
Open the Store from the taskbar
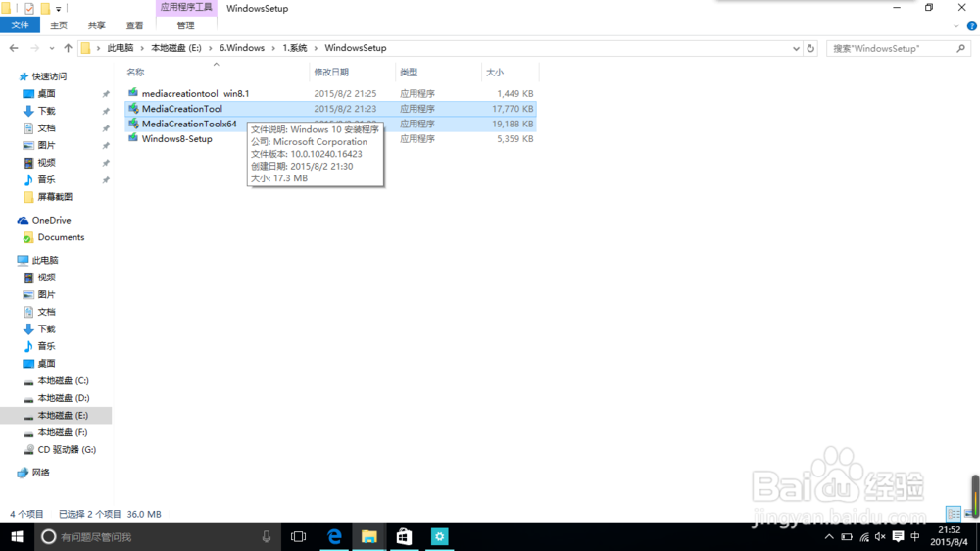405,536
